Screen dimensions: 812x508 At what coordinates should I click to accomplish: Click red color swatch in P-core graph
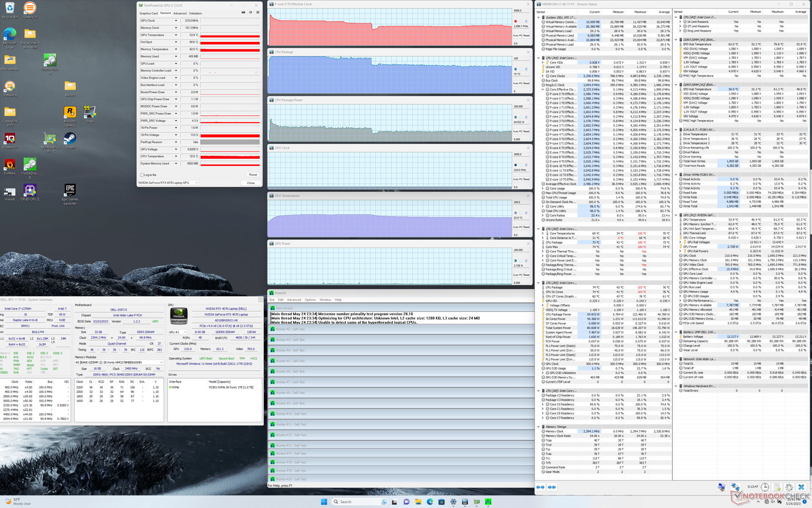point(516,21)
